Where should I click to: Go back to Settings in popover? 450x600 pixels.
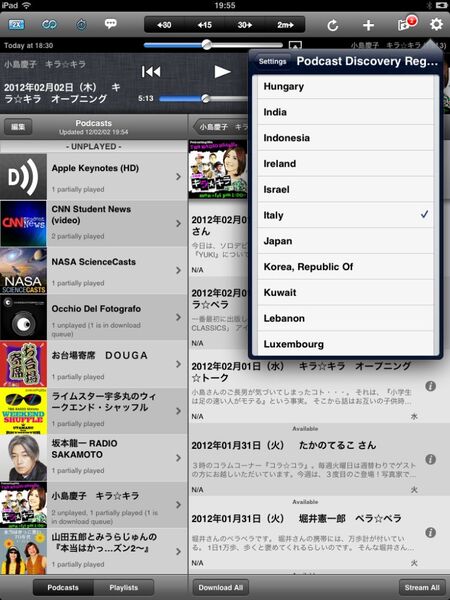tap(272, 62)
